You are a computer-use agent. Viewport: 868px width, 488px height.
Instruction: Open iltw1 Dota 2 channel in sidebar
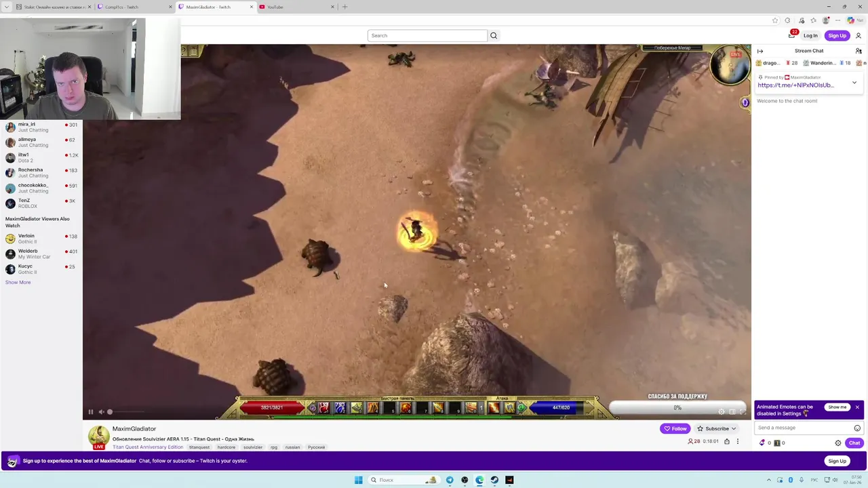tap(41, 157)
